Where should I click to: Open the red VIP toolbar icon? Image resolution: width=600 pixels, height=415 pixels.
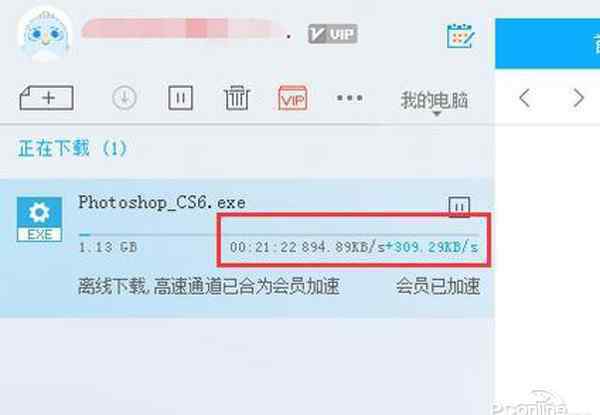293,98
